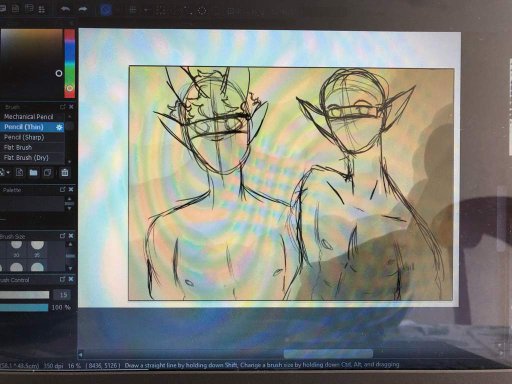This screenshot has height=384, width=512.
Task: Click the brush folder icon
Action: click(x=33, y=172)
